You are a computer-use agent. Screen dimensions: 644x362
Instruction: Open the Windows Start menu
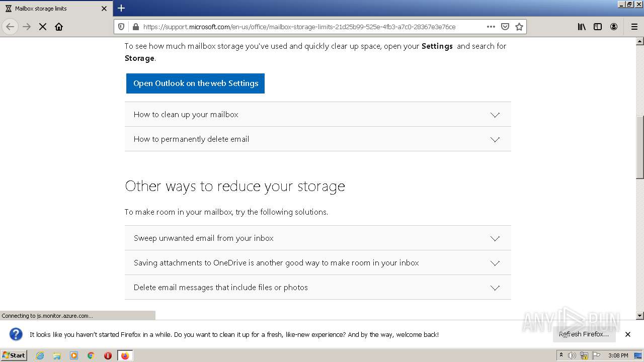click(x=14, y=355)
